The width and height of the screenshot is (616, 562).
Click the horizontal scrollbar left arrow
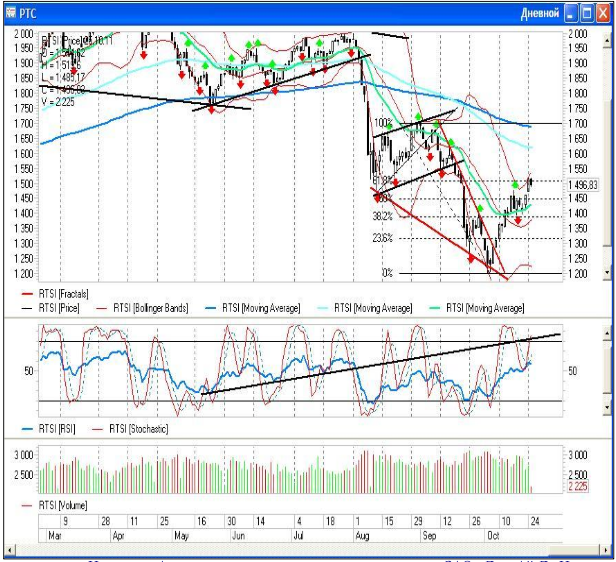coord(10,550)
